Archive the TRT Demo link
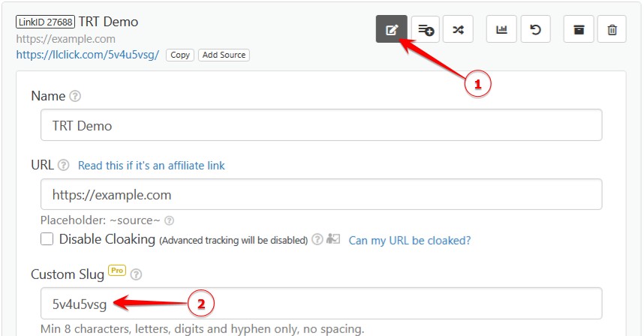The width and height of the screenshot is (644, 336). (579, 29)
